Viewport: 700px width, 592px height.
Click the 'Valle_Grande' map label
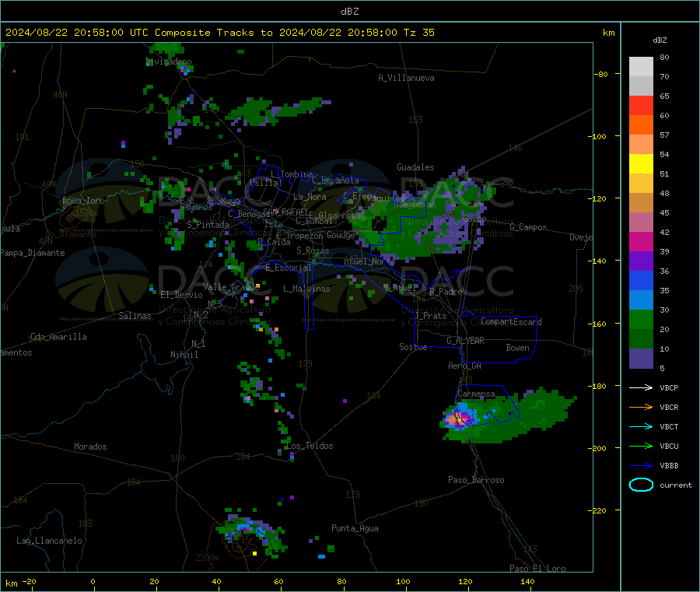coord(231,287)
